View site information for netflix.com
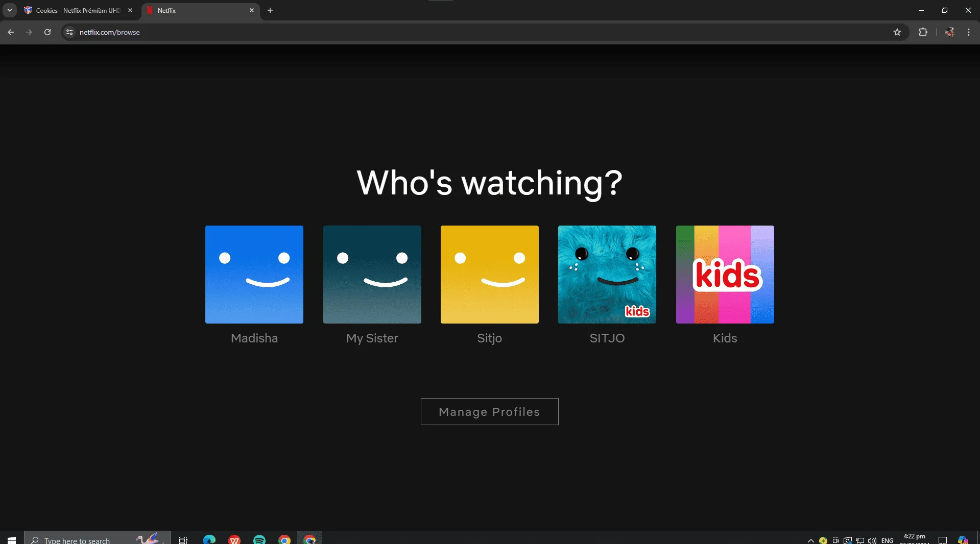Screen dimensions: 980x544 click(69, 32)
